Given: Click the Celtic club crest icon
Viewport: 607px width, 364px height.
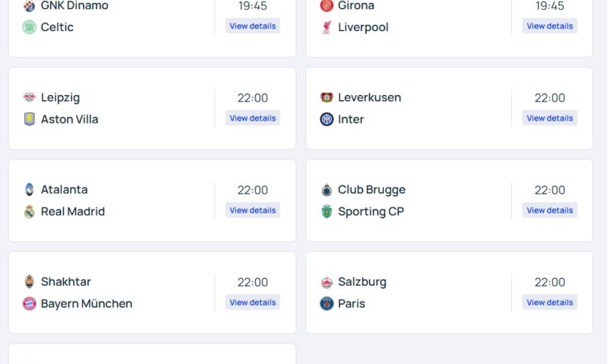Looking at the screenshot, I should (29, 27).
